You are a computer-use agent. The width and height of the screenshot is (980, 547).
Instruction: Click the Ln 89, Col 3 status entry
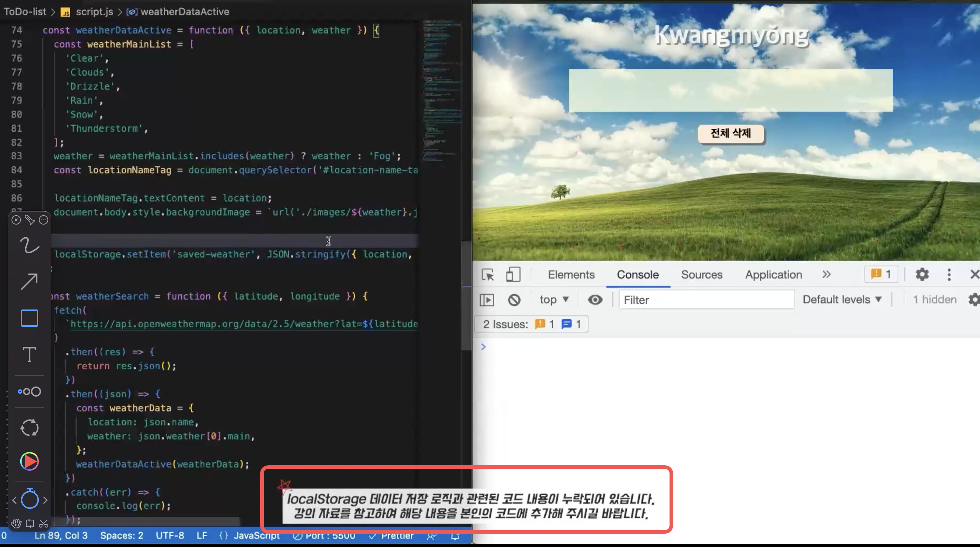61,535
